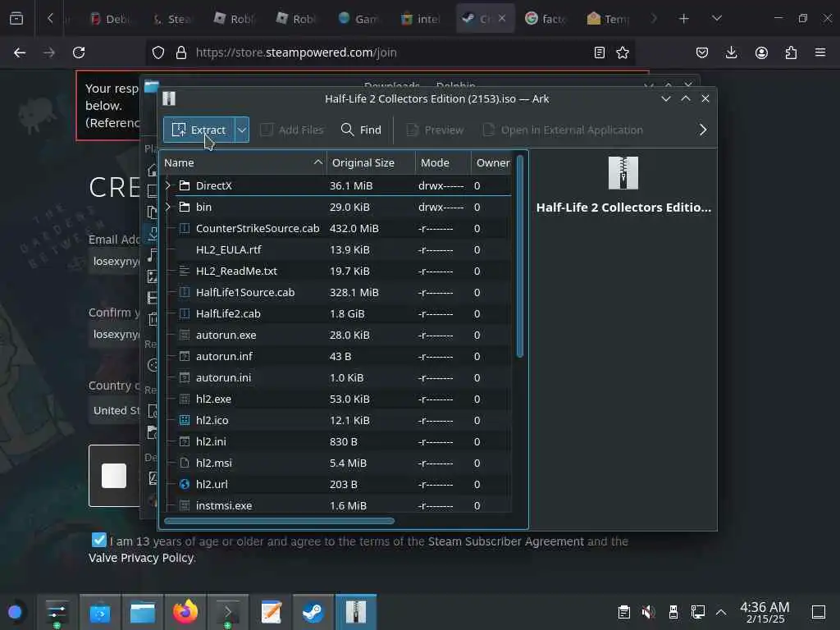
Task: Click the Find toolbar button
Action: pyautogui.click(x=361, y=130)
